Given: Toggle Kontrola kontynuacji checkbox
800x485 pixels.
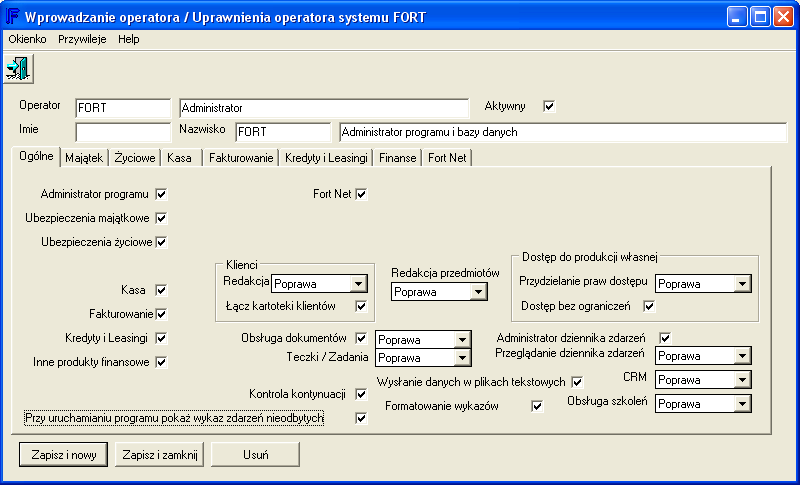Looking at the screenshot, I should point(361,394).
